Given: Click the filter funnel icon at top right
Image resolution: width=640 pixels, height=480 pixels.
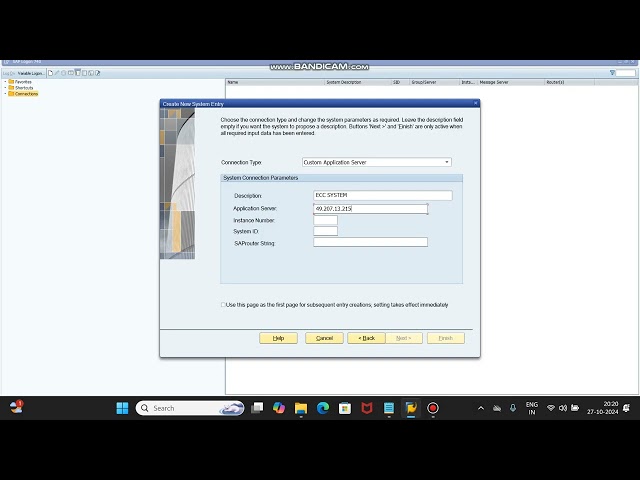Looking at the screenshot, I should coord(612,73).
